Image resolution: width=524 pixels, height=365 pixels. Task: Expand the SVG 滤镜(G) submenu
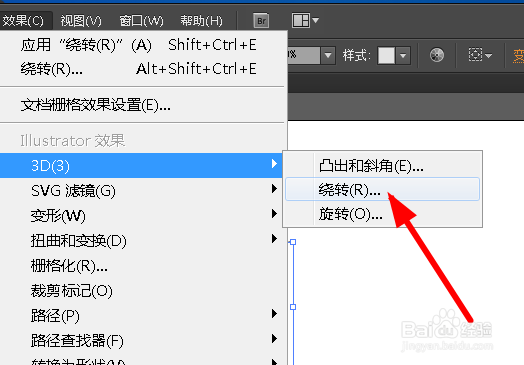point(142,191)
